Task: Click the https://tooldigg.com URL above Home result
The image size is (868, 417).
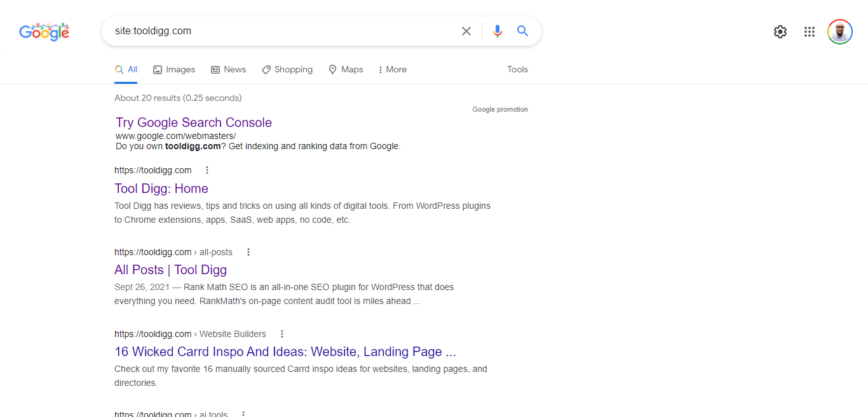Action: pyautogui.click(x=153, y=170)
